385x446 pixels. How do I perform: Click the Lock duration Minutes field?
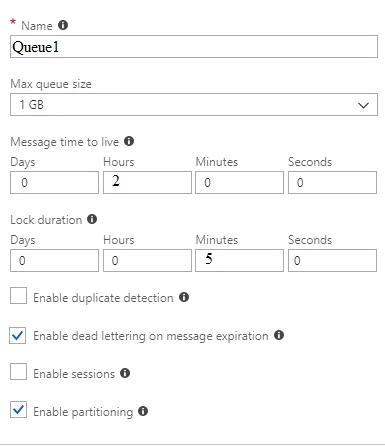239,260
